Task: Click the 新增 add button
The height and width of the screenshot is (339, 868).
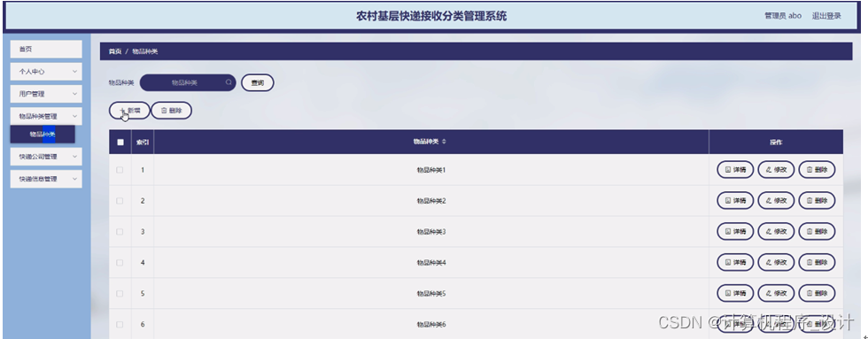Action: 129,111
